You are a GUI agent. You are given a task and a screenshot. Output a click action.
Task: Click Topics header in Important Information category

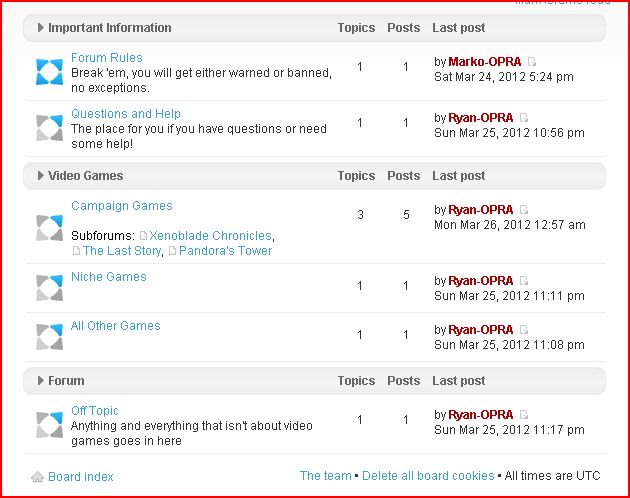coord(356,28)
